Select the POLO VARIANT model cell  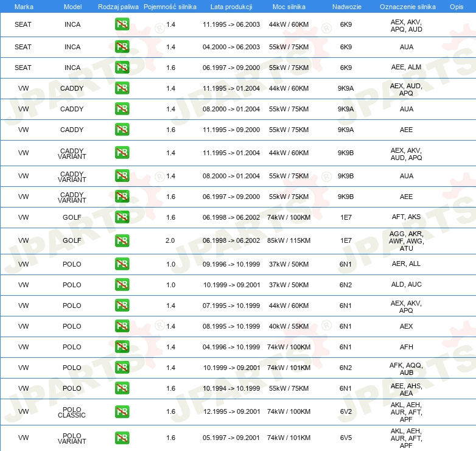click(x=72, y=438)
